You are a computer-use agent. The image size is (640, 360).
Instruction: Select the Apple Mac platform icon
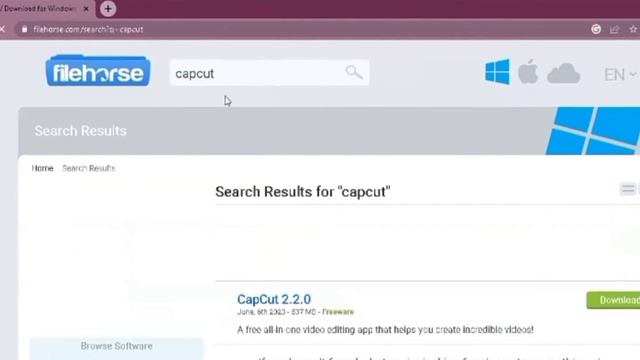528,72
